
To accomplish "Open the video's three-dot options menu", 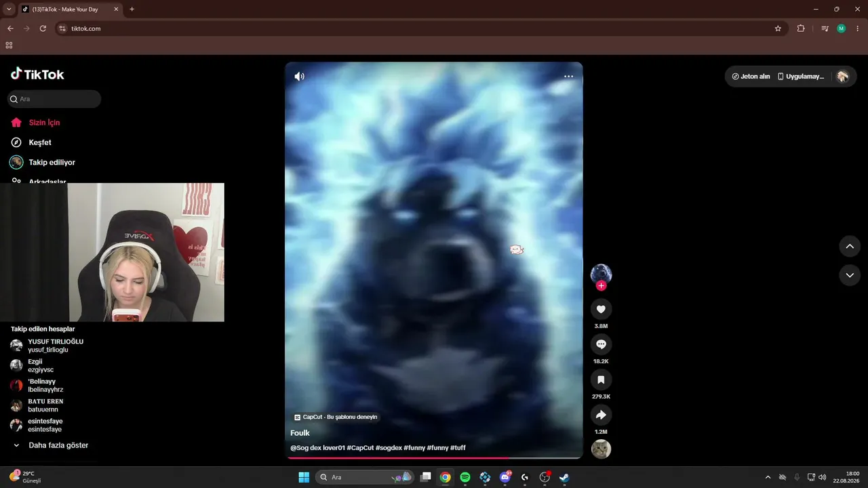I will pyautogui.click(x=568, y=76).
